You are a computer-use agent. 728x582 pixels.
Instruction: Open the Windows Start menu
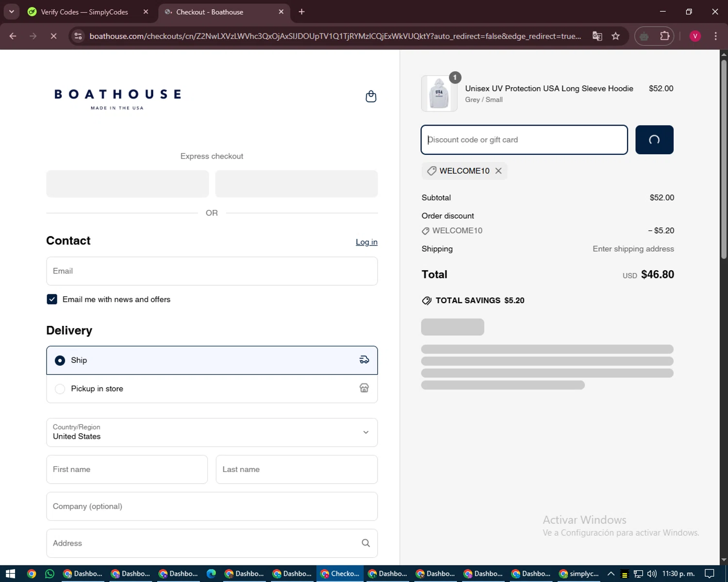(x=10, y=574)
